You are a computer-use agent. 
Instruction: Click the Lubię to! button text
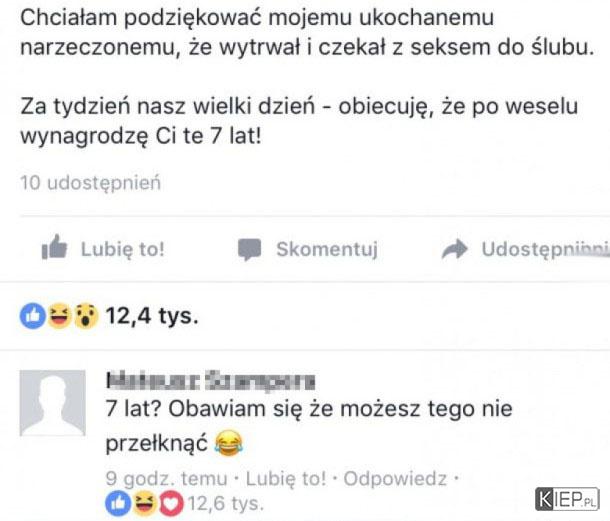pos(123,249)
